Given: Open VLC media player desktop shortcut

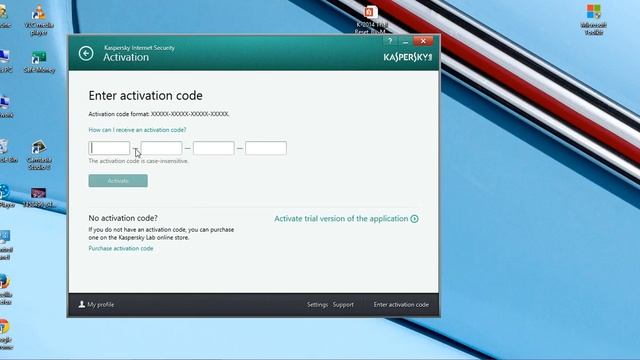Looking at the screenshot, I should [39, 20].
